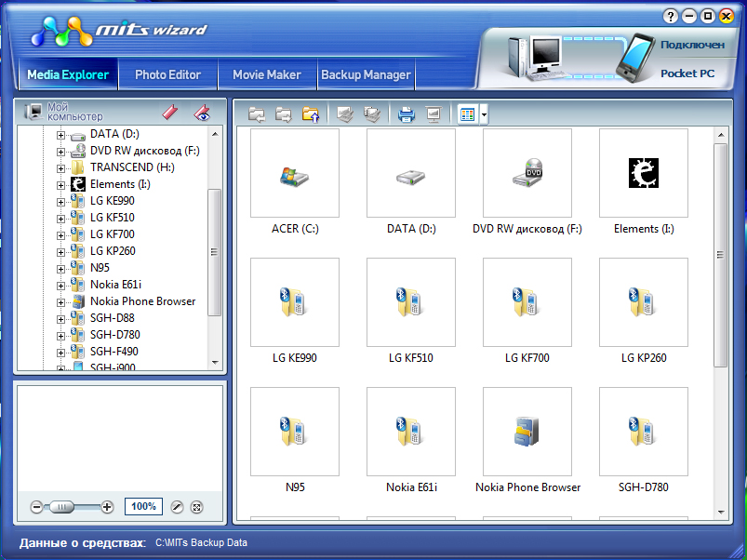747x560 pixels.
Task: Open the Nokia Phone Browser thumbnail
Action: click(x=527, y=432)
